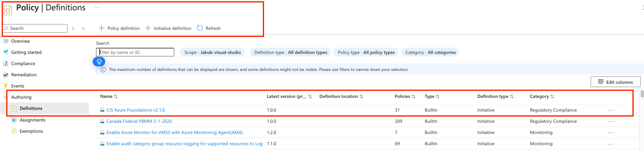This screenshot has width=644, height=151.
Task: Select the Compliance sidebar icon
Action: pyautogui.click(x=6, y=63)
